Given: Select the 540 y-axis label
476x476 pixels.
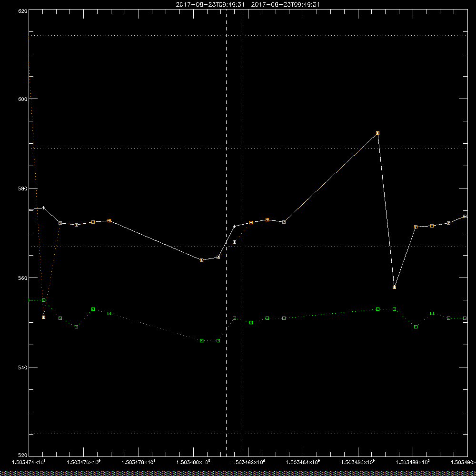Looking at the screenshot, I should (x=23, y=367).
